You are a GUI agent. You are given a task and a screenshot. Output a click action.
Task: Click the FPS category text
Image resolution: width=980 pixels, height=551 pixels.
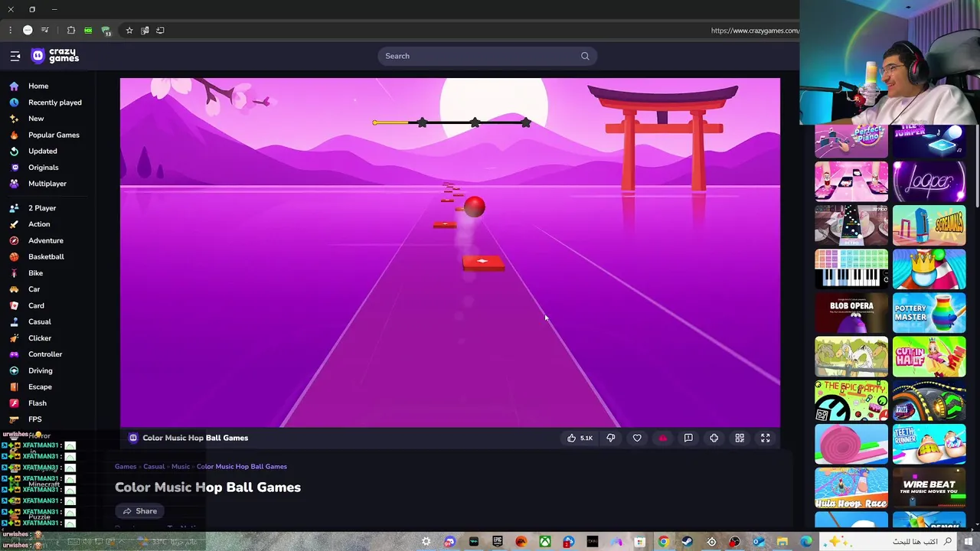(x=35, y=419)
